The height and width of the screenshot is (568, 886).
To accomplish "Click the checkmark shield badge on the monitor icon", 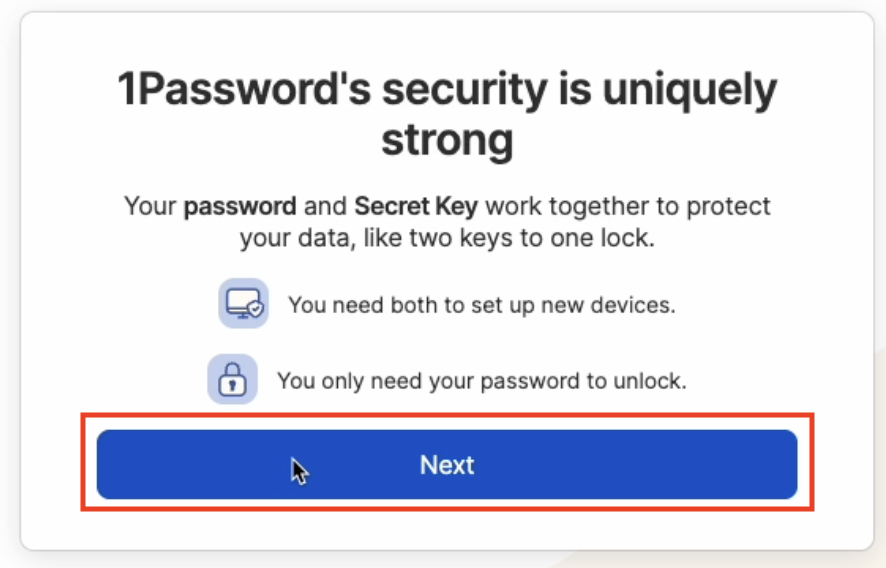I will (255, 309).
